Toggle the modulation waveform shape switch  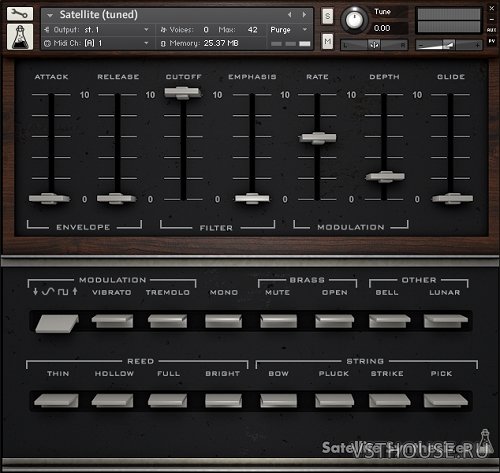pyautogui.click(x=57, y=323)
